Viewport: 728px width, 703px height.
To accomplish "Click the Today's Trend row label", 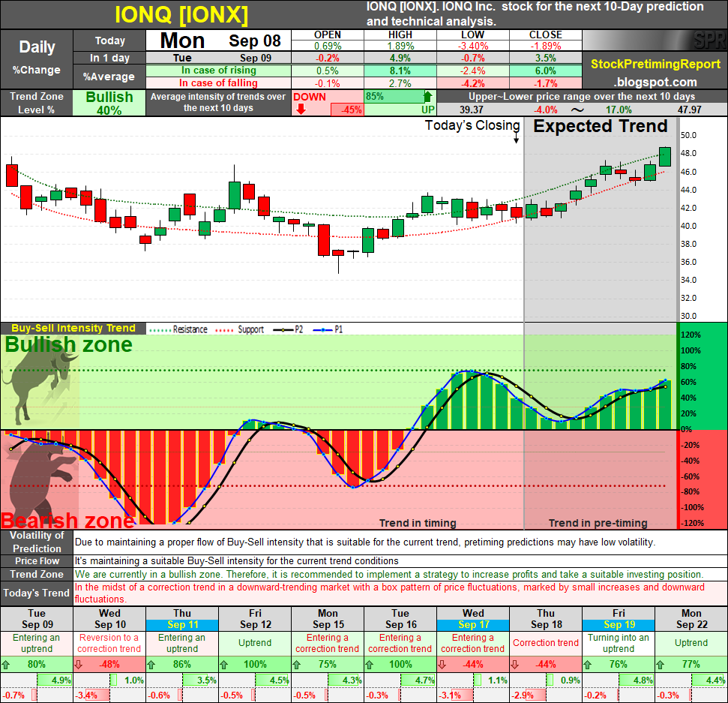I will [x=37, y=593].
